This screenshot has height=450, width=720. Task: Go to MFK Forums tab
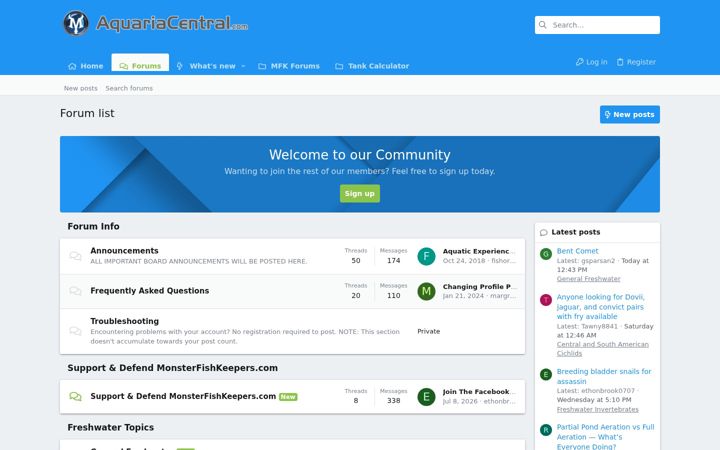click(x=289, y=66)
